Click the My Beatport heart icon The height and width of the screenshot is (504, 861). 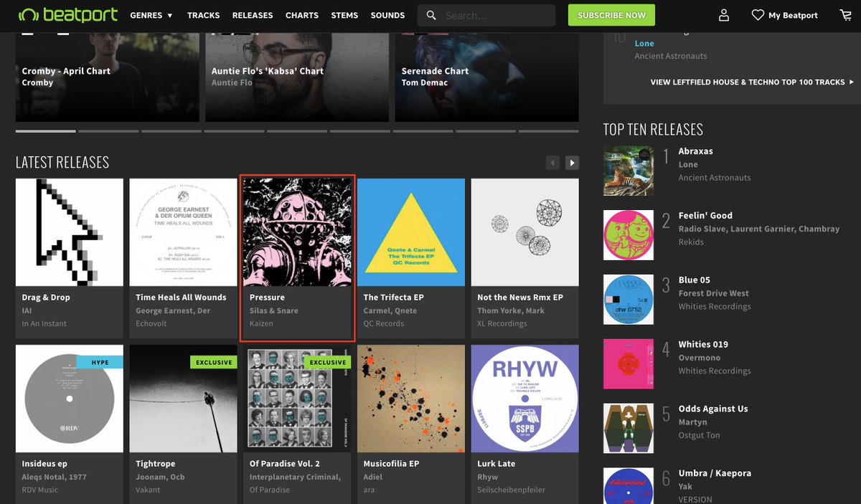758,15
